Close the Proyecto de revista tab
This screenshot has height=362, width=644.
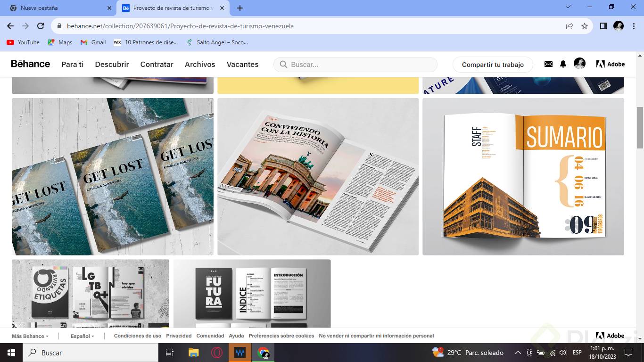[222, 8]
